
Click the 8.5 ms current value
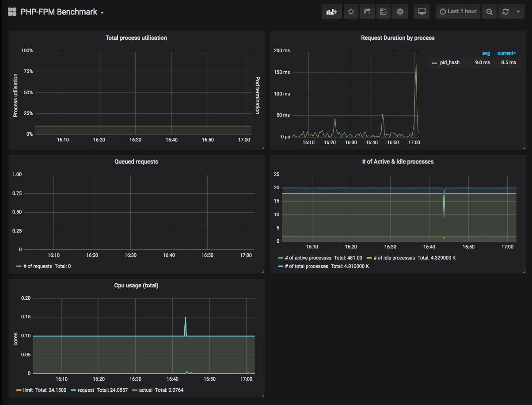(x=509, y=63)
